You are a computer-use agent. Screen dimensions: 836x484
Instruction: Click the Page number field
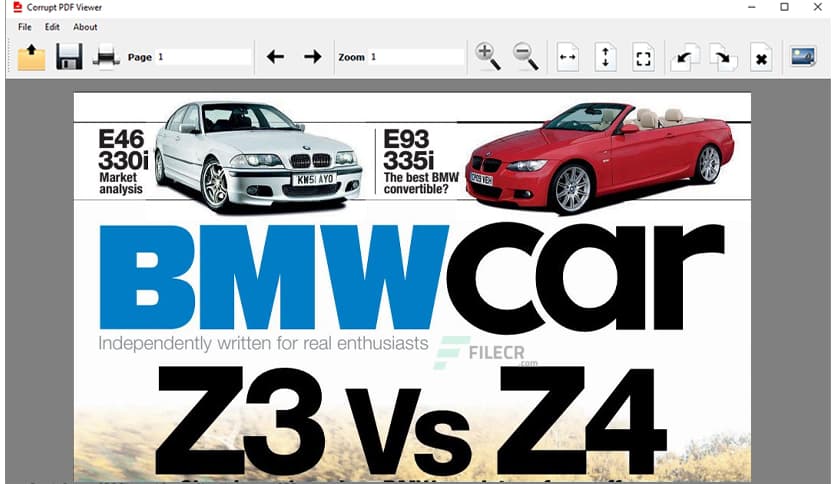coord(204,57)
